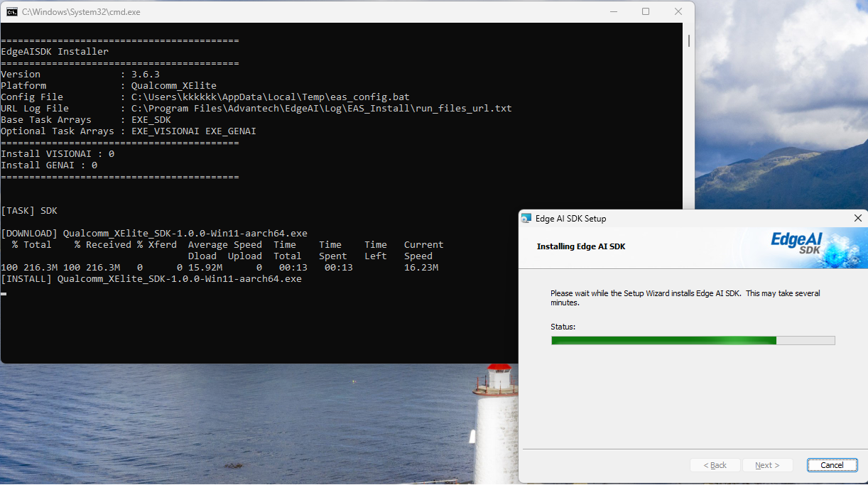Image resolution: width=868 pixels, height=485 pixels.
Task: Cancel the Edge AI SDK installation
Action: [832, 465]
